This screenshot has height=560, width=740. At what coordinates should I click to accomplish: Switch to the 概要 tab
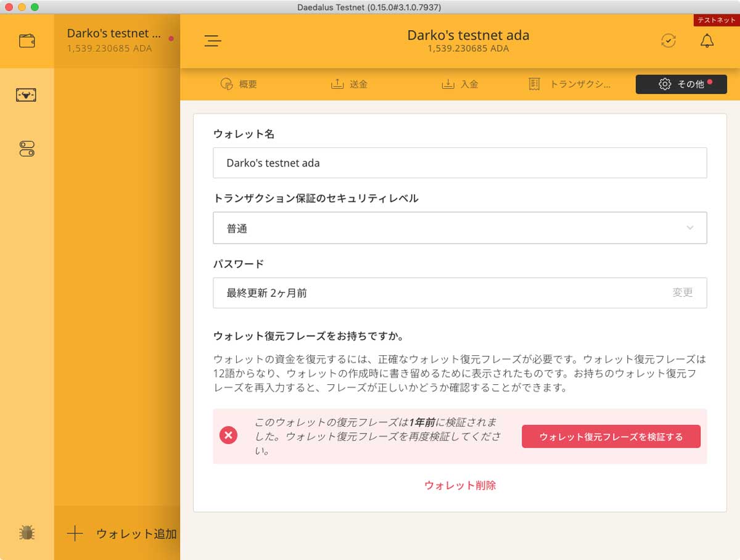pyautogui.click(x=239, y=84)
